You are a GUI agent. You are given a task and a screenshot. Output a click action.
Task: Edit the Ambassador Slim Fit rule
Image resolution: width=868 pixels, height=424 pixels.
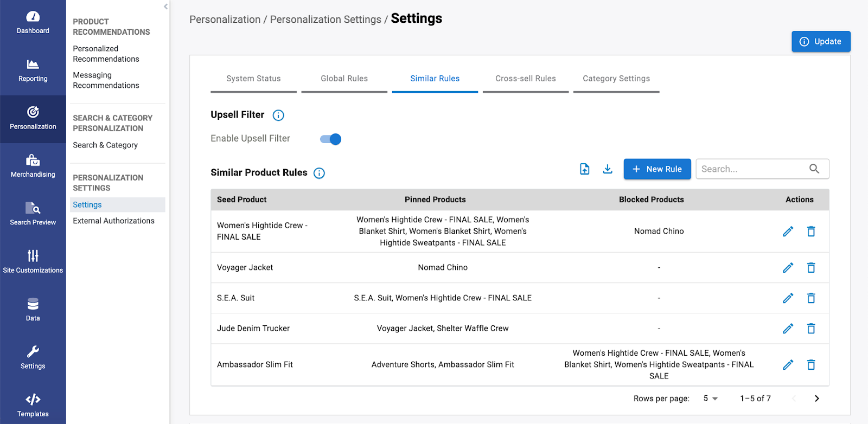[x=788, y=365]
